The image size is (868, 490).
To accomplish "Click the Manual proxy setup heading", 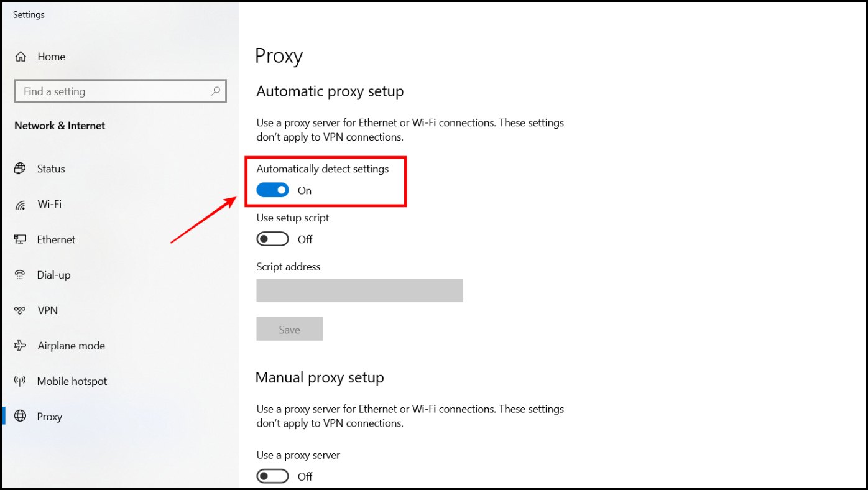I will pos(320,377).
